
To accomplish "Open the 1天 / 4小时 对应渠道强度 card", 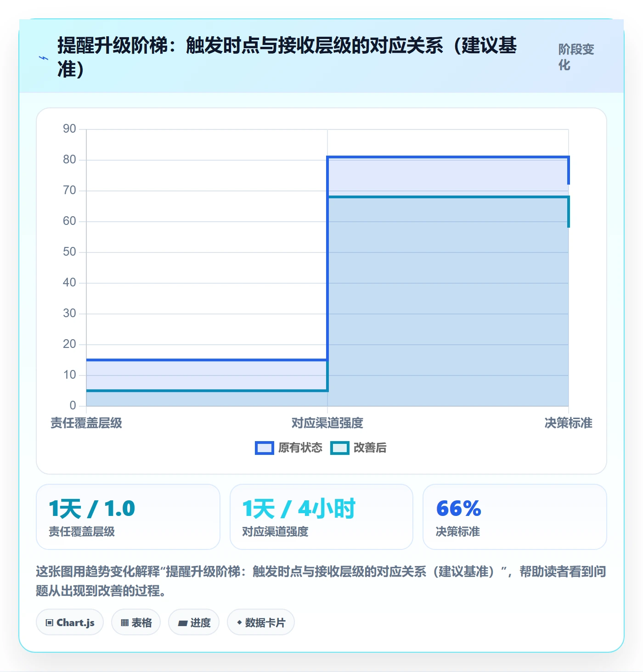I will tap(321, 517).
